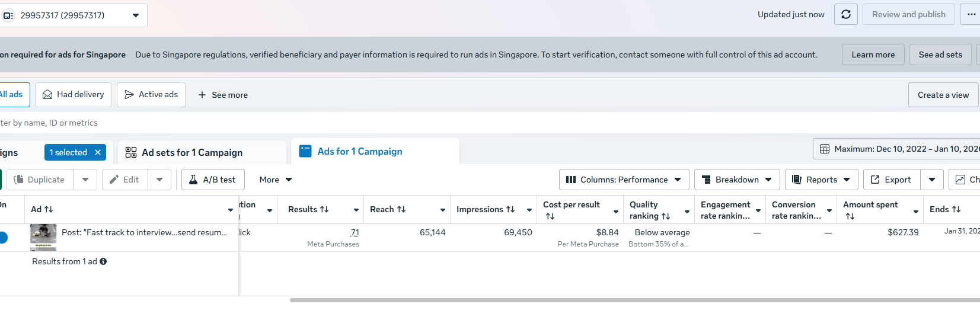This screenshot has height=320, width=980.
Task: Expand the account selector dropdown
Action: point(136,15)
